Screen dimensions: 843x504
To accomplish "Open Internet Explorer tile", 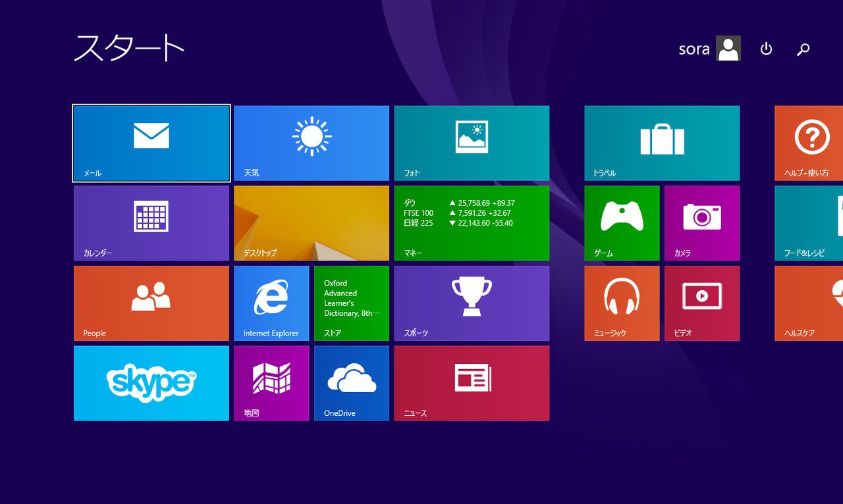I will 271,303.
